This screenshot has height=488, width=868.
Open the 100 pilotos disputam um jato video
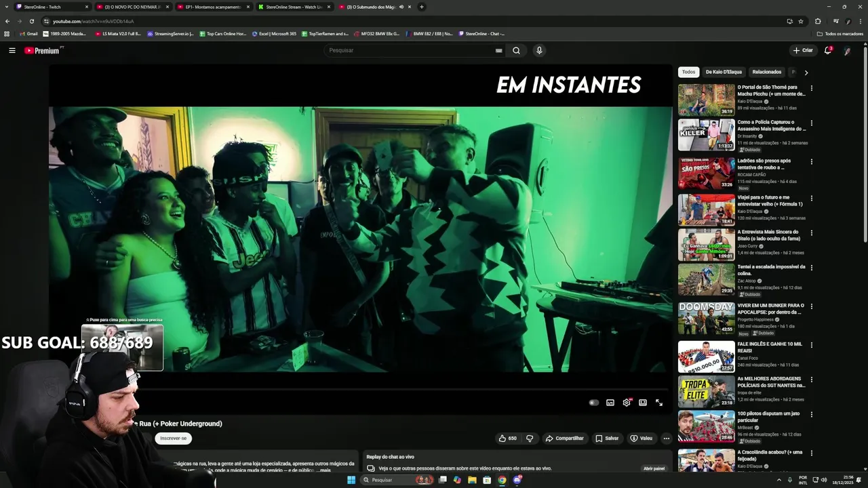(x=706, y=426)
